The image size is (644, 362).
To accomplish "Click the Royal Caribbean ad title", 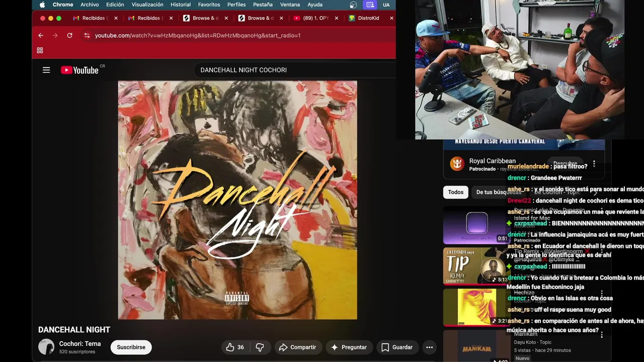I will point(492,161).
